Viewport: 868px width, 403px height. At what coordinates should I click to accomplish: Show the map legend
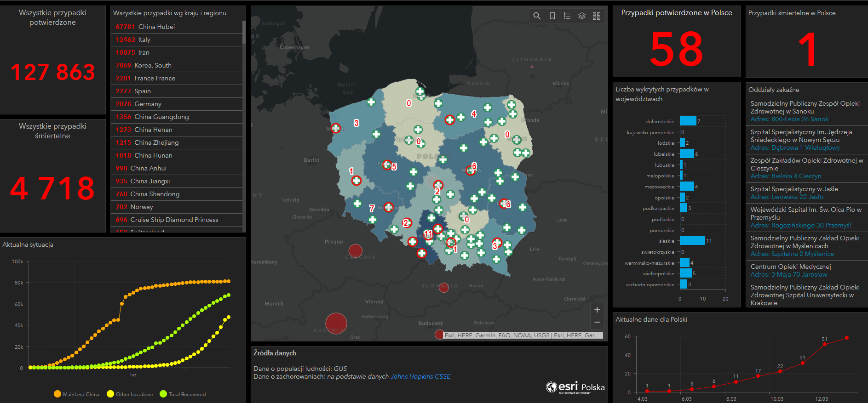point(567,16)
